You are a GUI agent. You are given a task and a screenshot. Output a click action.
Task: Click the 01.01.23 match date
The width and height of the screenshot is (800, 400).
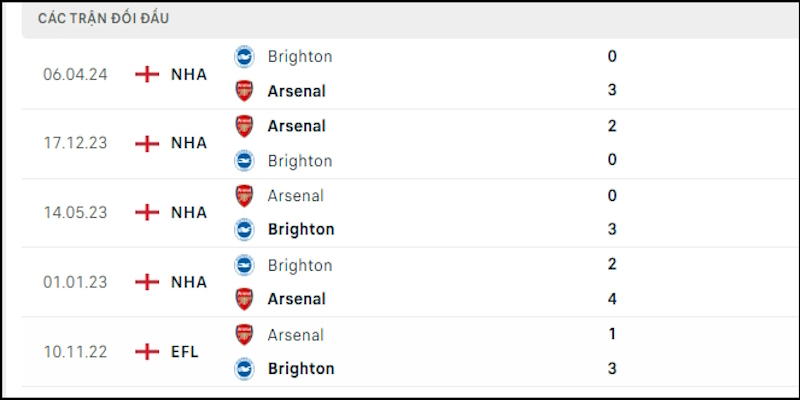point(76,282)
